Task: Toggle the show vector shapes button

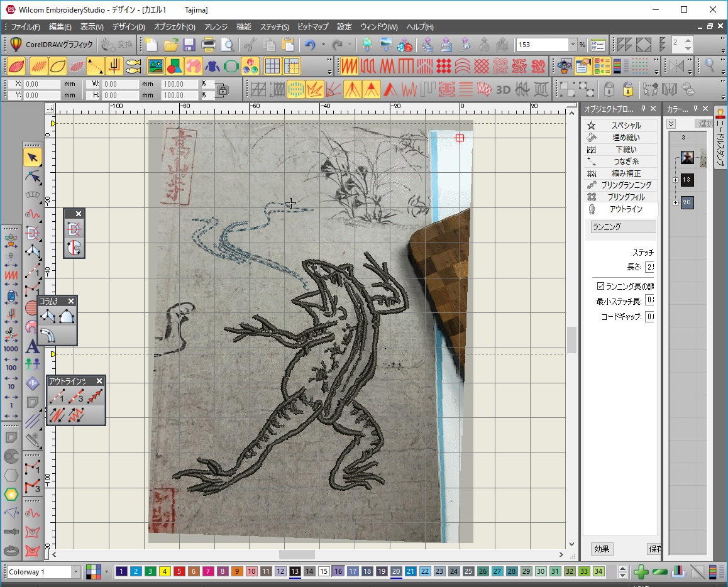Action: pos(174,67)
